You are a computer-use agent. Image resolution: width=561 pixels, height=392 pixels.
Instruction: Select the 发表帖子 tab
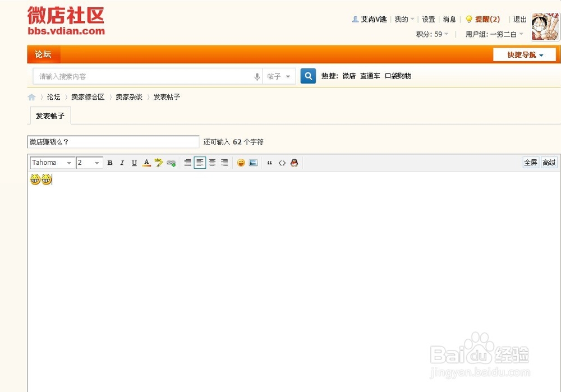pyautogui.click(x=50, y=116)
